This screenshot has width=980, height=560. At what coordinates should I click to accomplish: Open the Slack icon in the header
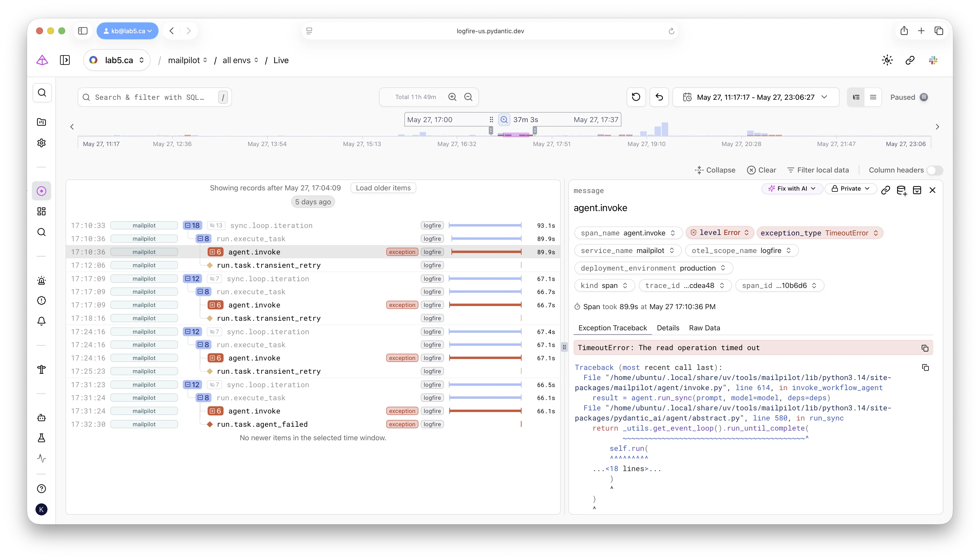(x=933, y=60)
